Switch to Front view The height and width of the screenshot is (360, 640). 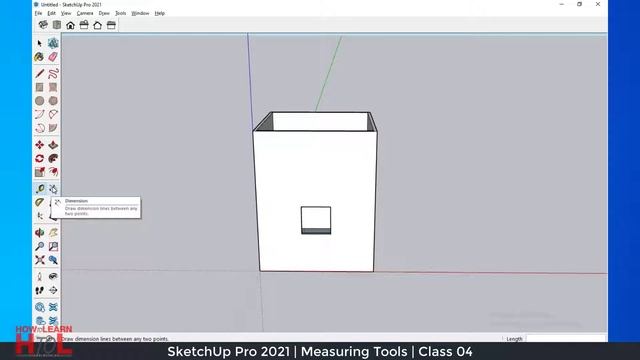[70, 25]
